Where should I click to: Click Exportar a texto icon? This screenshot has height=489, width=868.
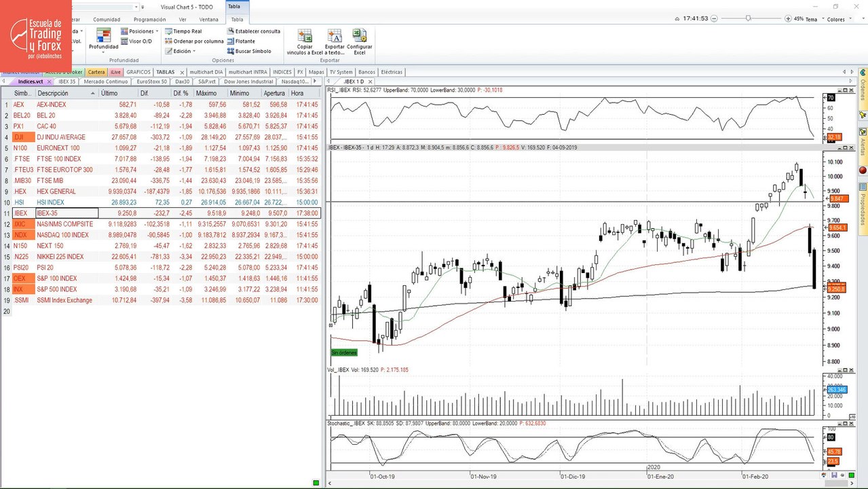(335, 35)
